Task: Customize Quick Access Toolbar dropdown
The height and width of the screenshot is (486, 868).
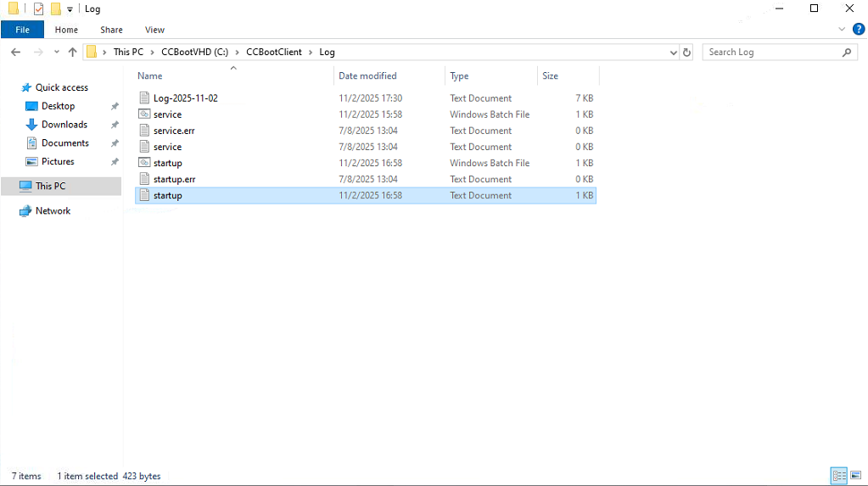Action: coord(70,9)
